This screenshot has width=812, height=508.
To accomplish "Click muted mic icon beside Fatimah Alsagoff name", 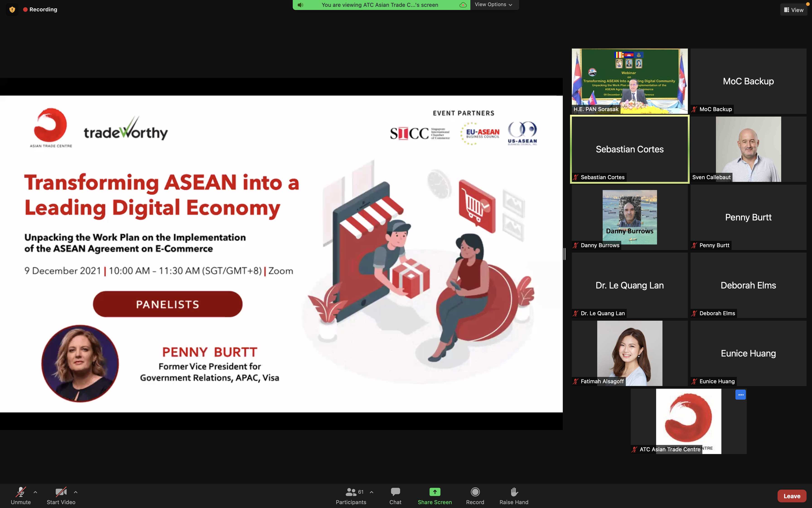I will pos(575,381).
